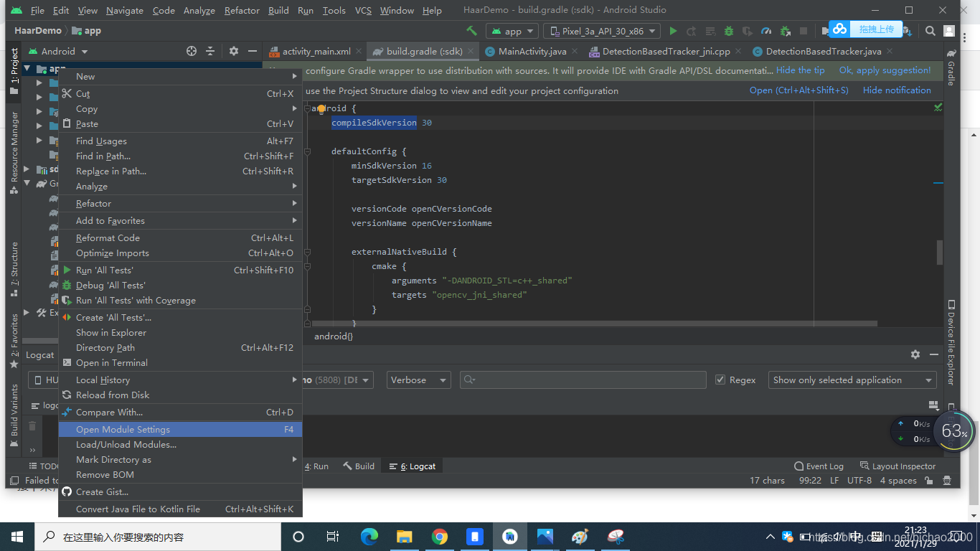Open the Android project view dropdown
The width and height of the screenshot is (980, 551).
click(x=57, y=51)
